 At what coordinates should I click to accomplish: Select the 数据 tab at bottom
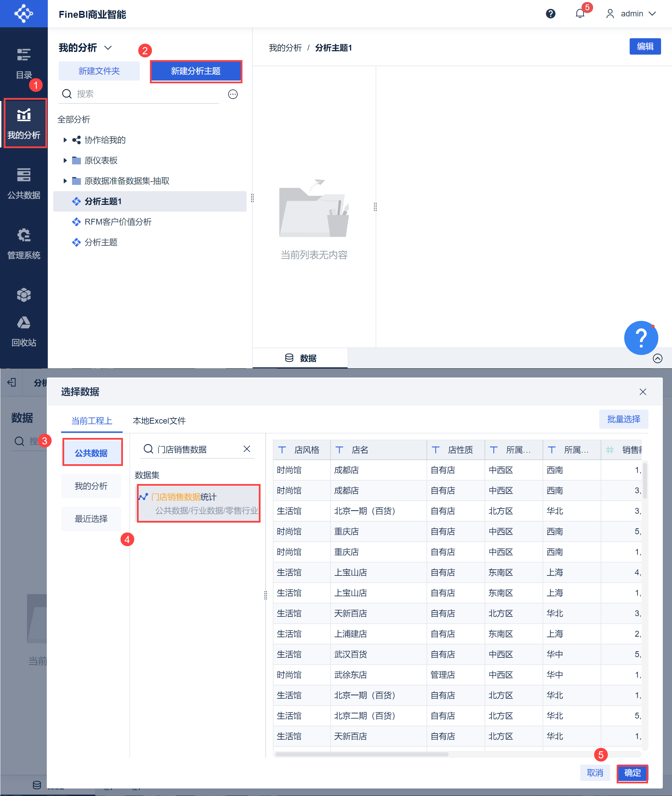[300, 358]
